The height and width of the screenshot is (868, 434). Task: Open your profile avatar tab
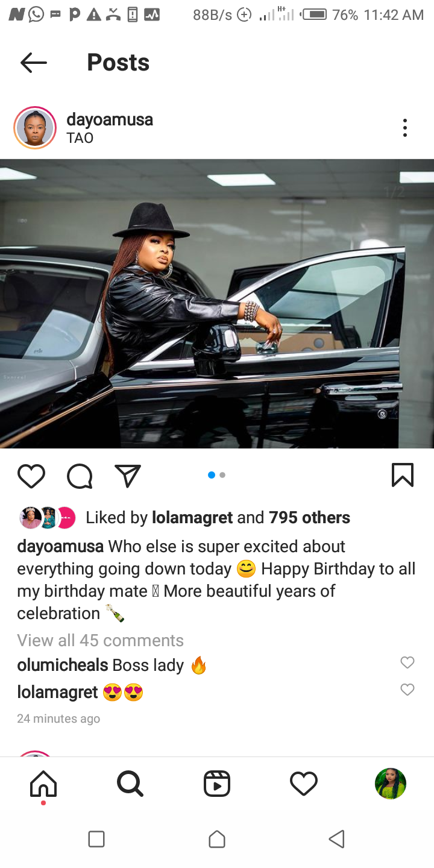(391, 784)
